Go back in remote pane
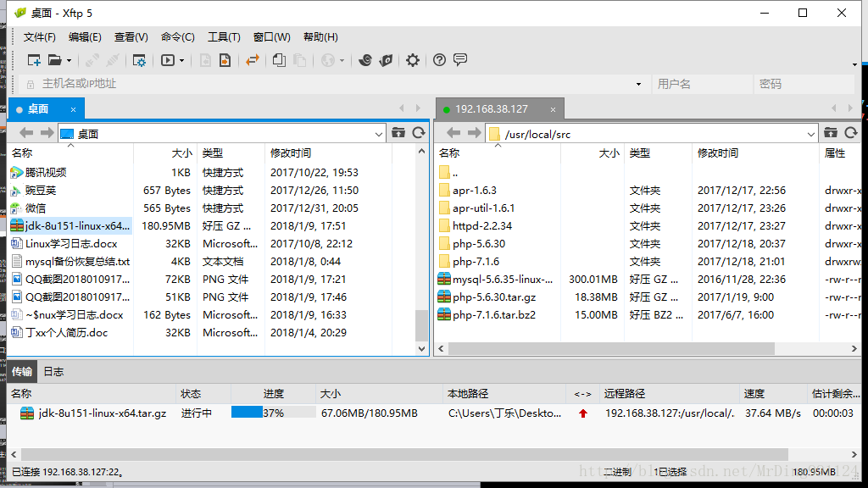Image resolution: width=868 pixels, height=488 pixels. (453, 133)
